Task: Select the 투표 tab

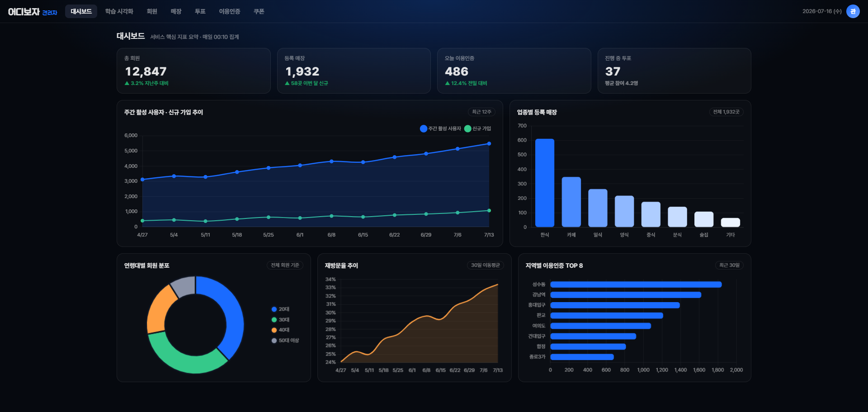Action: tap(200, 11)
